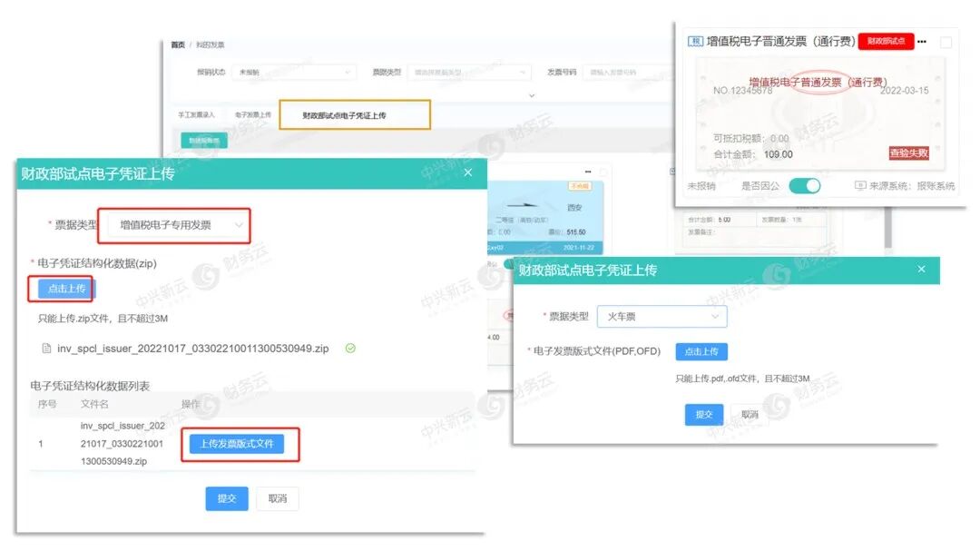Click the 来源系统 monitor icon on the invoice card
This screenshot has height=551, width=980.
point(860,186)
